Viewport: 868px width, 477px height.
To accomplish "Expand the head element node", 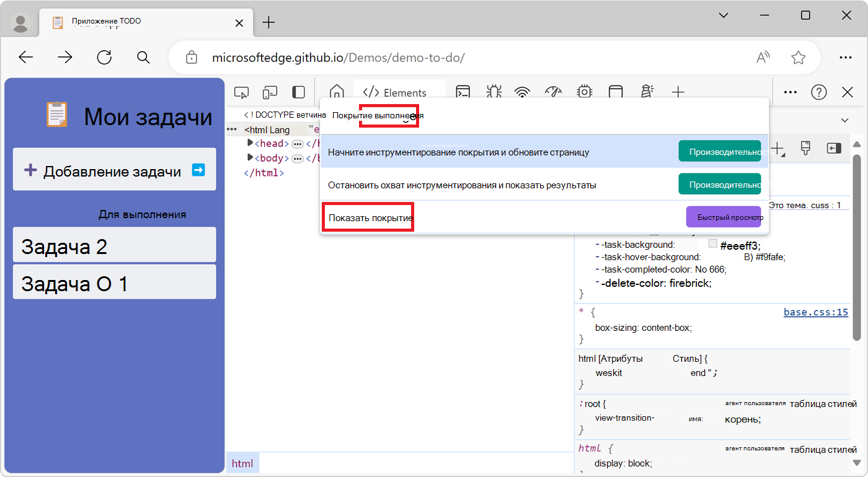I will click(x=250, y=143).
